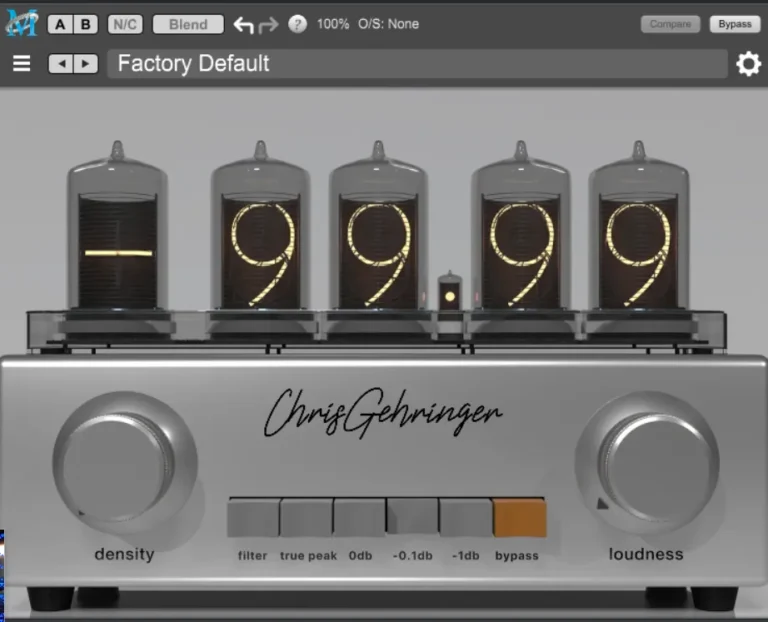This screenshot has width=768, height=622.
Task: Open settings with the gear icon
Action: pos(748,64)
